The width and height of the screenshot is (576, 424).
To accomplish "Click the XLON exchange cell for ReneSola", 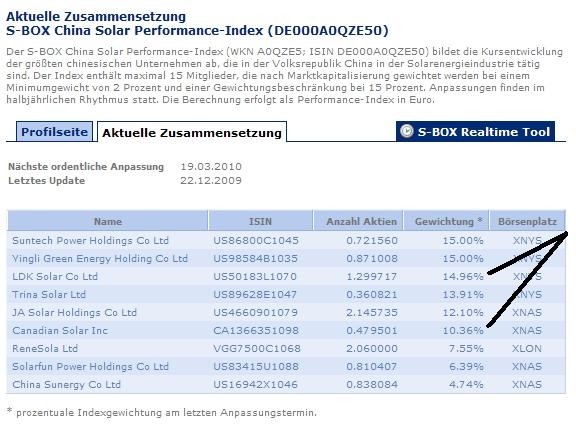I will click(527, 349).
